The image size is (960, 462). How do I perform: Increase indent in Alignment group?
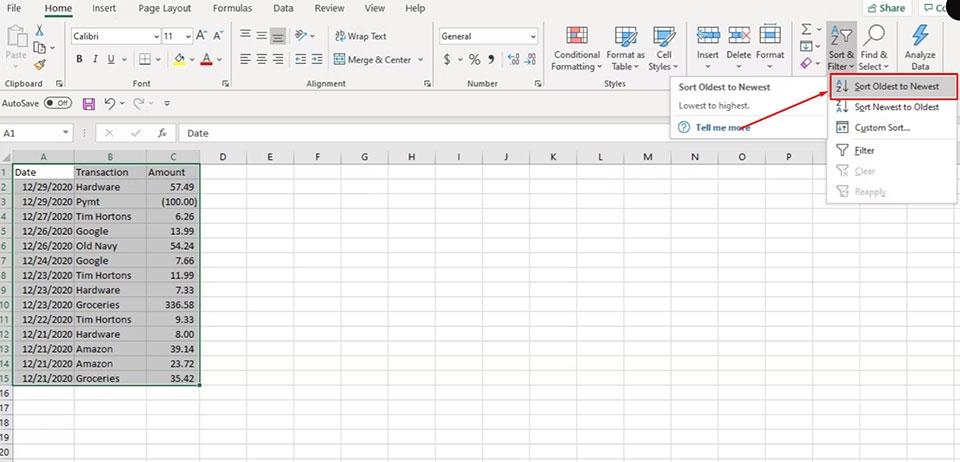tap(317, 59)
